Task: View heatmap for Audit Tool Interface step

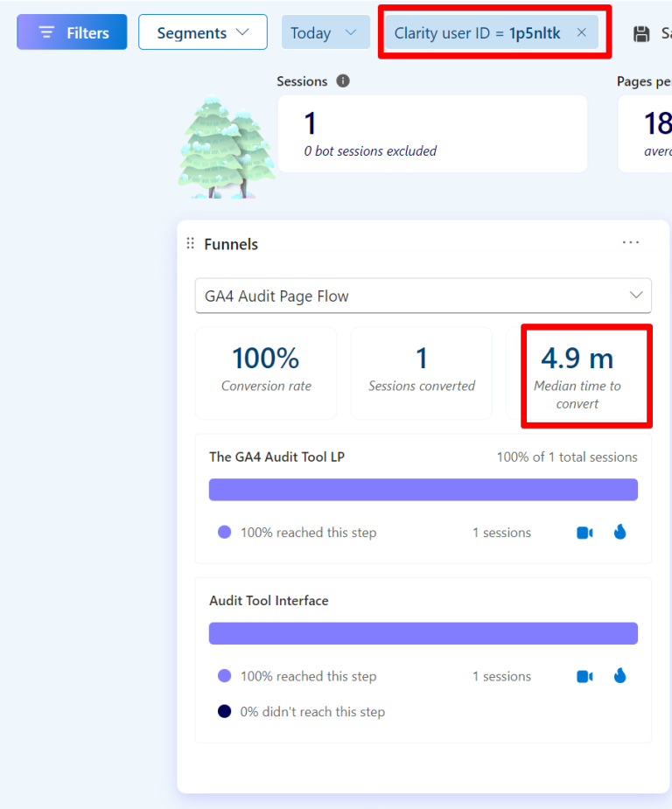Action: 620,675
